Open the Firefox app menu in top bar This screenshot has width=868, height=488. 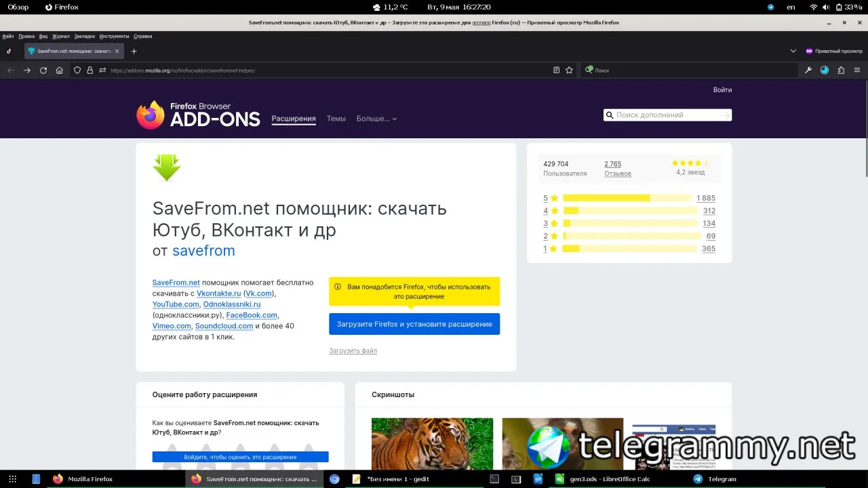(x=62, y=7)
